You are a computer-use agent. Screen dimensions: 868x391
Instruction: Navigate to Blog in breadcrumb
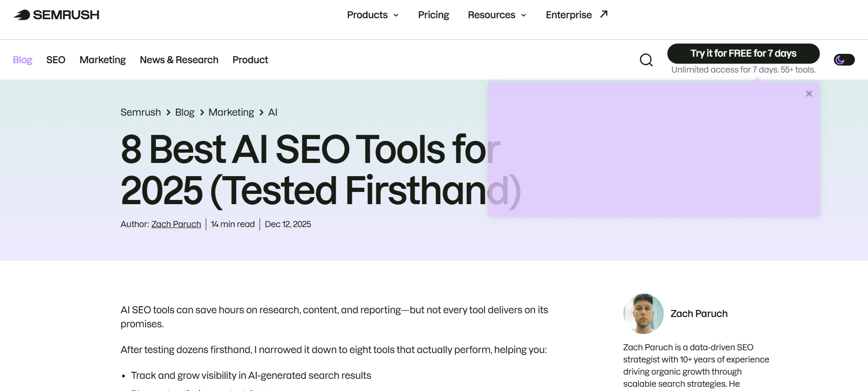(x=185, y=112)
